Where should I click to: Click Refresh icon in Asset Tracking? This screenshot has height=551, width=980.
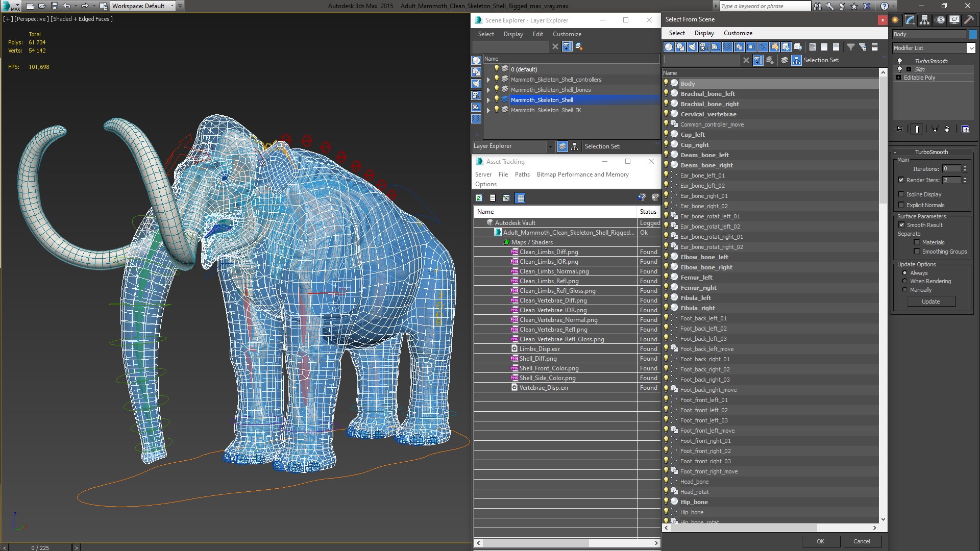click(x=479, y=198)
